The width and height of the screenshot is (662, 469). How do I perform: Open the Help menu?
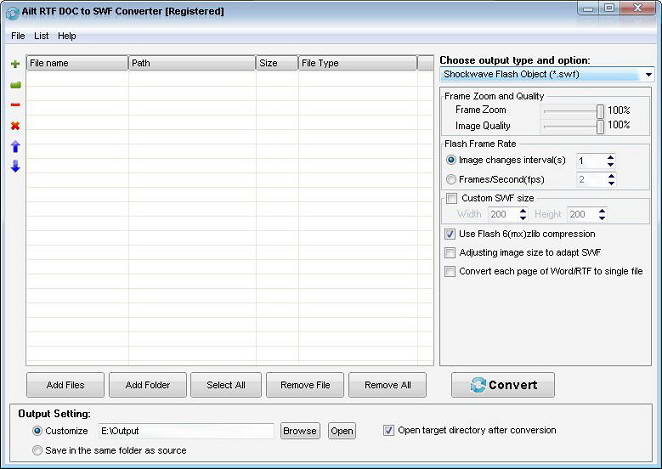pyautogui.click(x=67, y=36)
